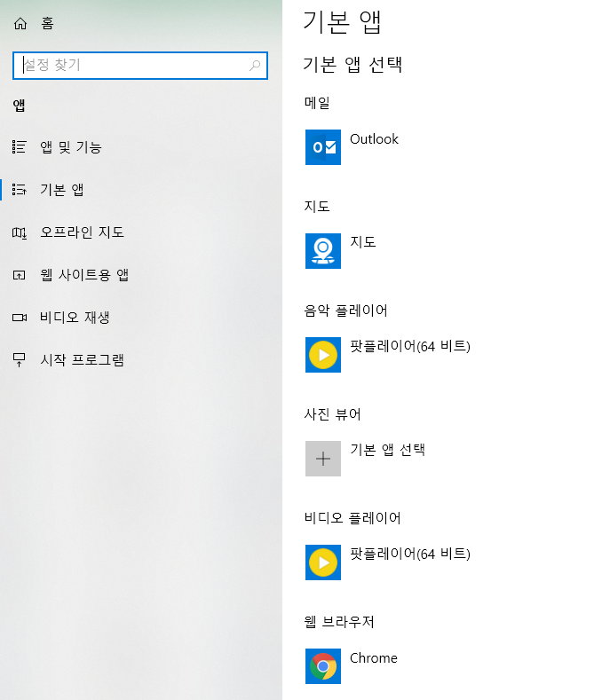Change default mail app Outlook

pyautogui.click(x=374, y=139)
